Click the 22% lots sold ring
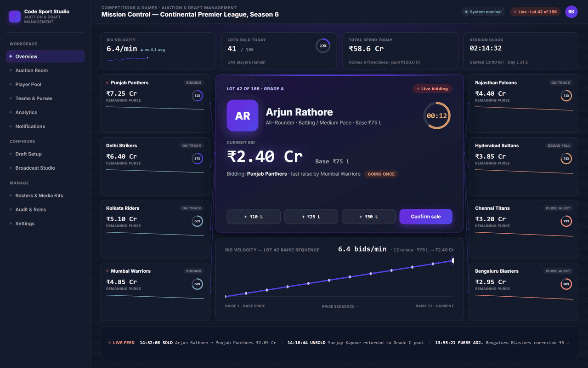 323,46
